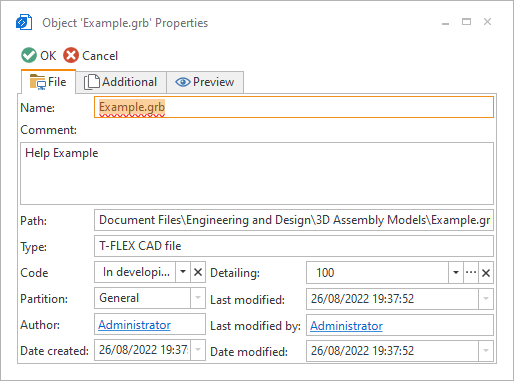Click inside the Comment text area
Screen dimensions: 514x381
(257, 173)
